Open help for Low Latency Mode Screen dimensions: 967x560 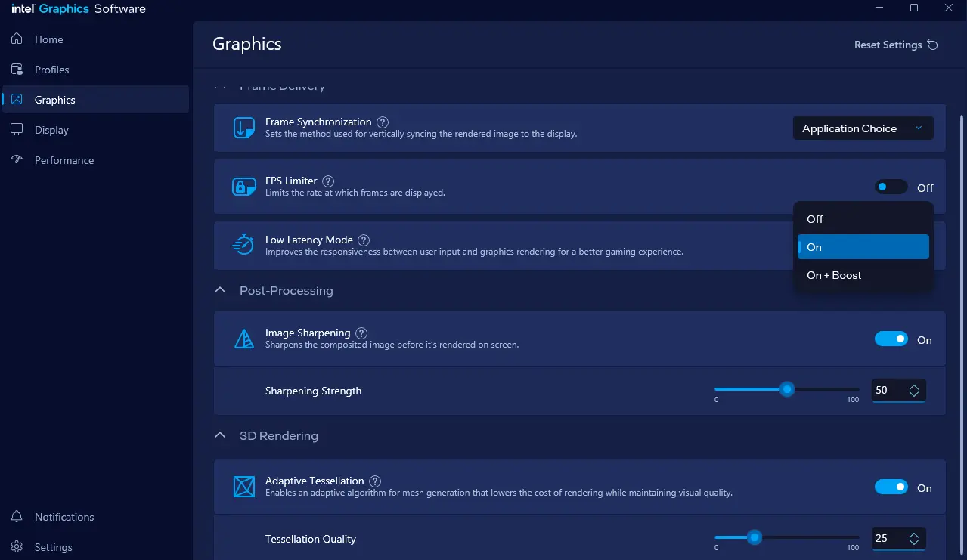364,240
